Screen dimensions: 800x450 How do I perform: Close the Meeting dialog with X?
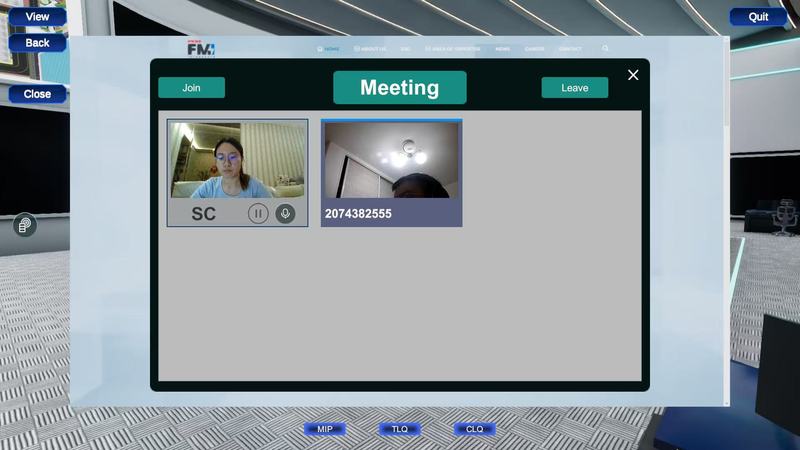point(633,75)
